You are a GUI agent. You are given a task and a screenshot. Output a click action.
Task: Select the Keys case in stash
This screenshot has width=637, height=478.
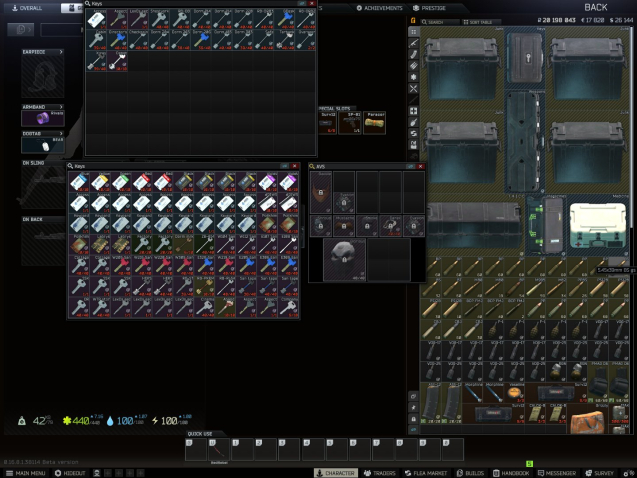(524, 58)
